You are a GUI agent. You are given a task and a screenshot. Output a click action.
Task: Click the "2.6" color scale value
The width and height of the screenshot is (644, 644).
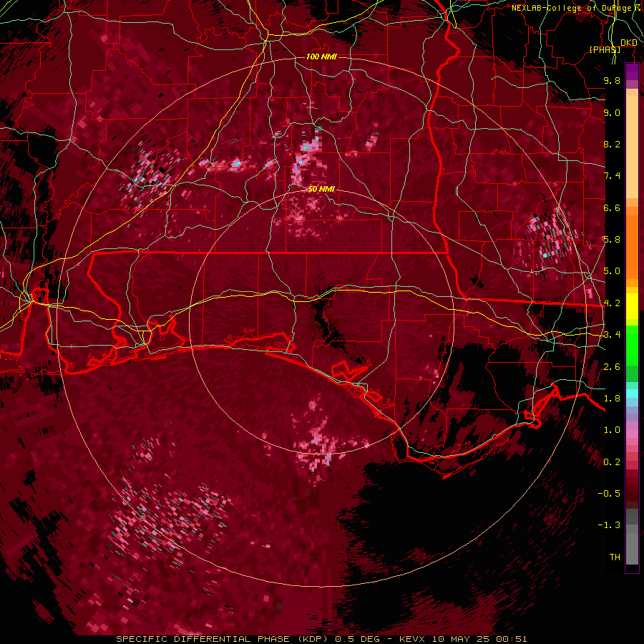point(612,367)
